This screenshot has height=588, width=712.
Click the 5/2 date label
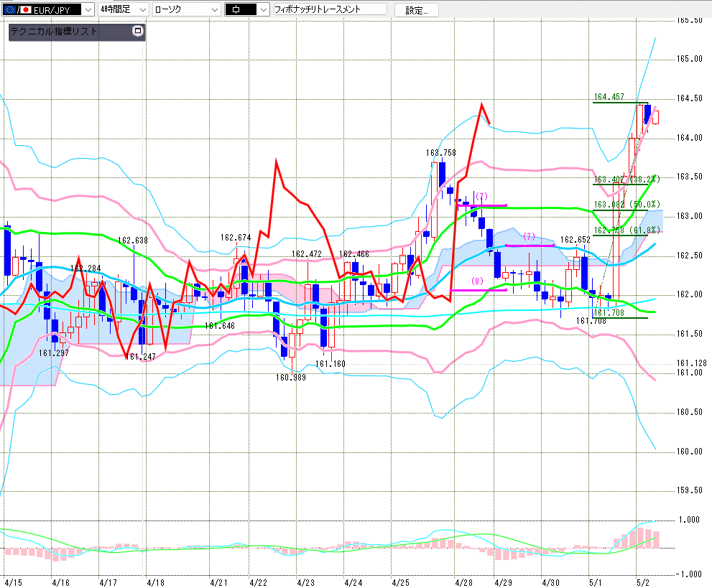tap(643, 582)
